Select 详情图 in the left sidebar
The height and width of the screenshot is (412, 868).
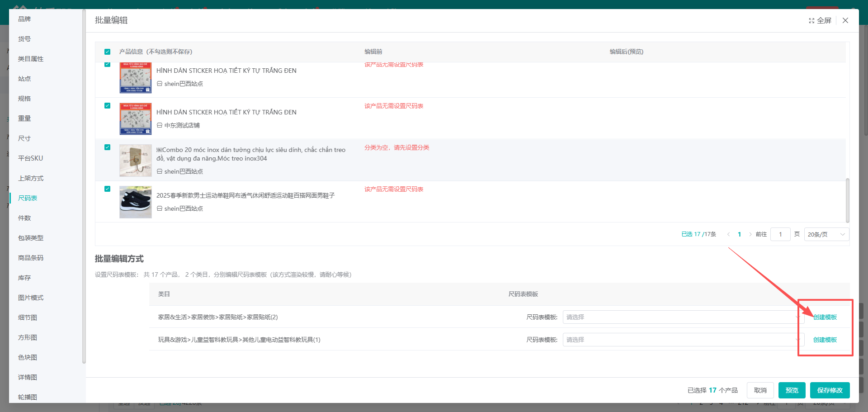coord(28,377)
